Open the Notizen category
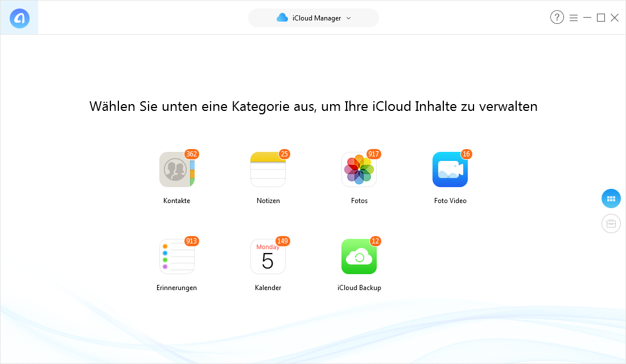Viewport: 626px width, 364px height. [x=267, y=169]
